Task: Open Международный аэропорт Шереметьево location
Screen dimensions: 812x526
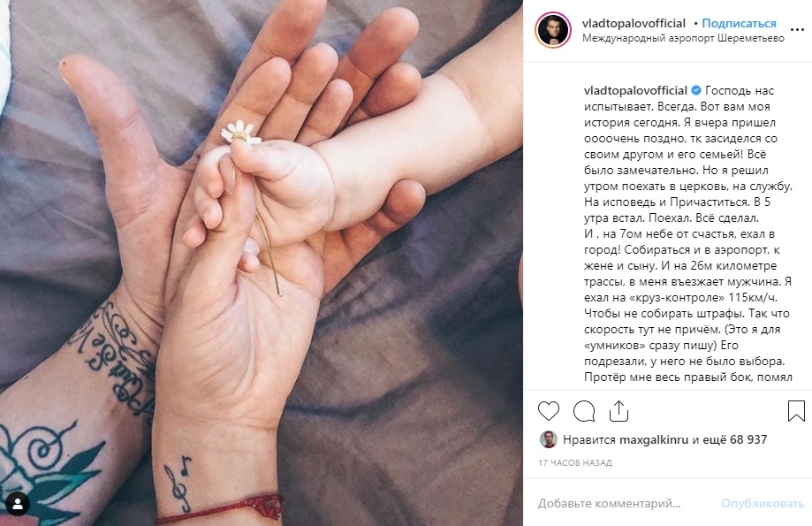Action: [x=683, y=38]
